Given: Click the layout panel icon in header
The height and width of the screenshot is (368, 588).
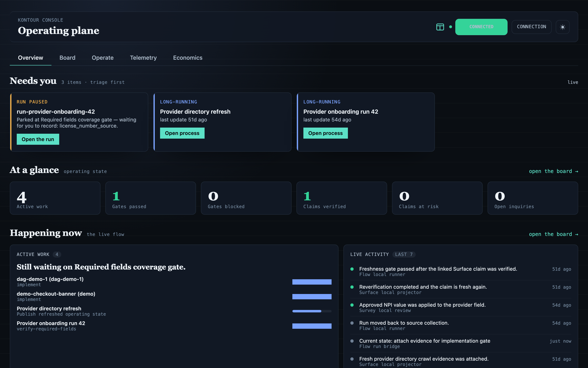Looking at the screenshot, I should (x=440, y=27).
